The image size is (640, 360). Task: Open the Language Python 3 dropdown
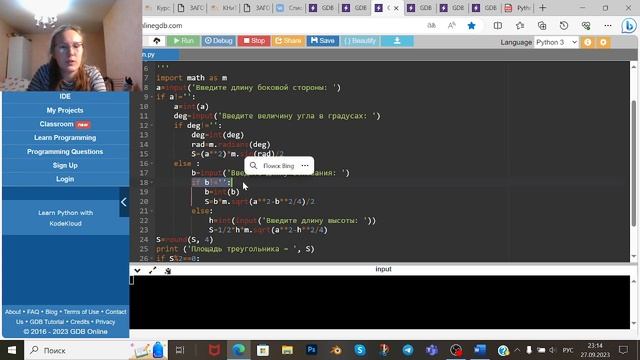pos(556,42)
